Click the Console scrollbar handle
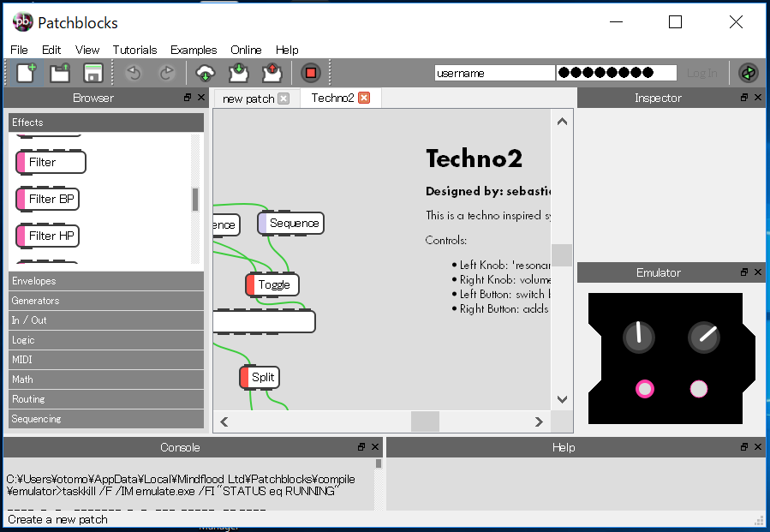 click(x=378, y=463)
